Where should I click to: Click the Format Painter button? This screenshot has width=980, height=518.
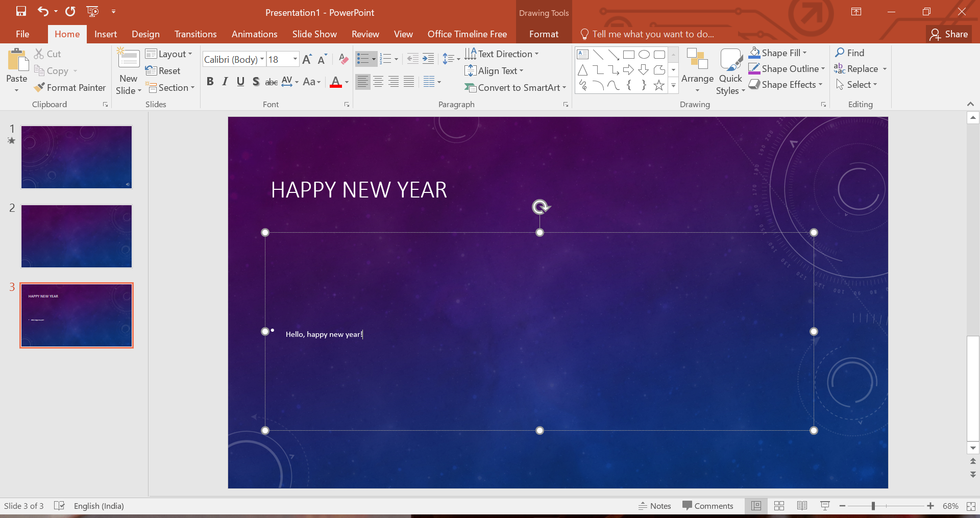click(70, 88)
